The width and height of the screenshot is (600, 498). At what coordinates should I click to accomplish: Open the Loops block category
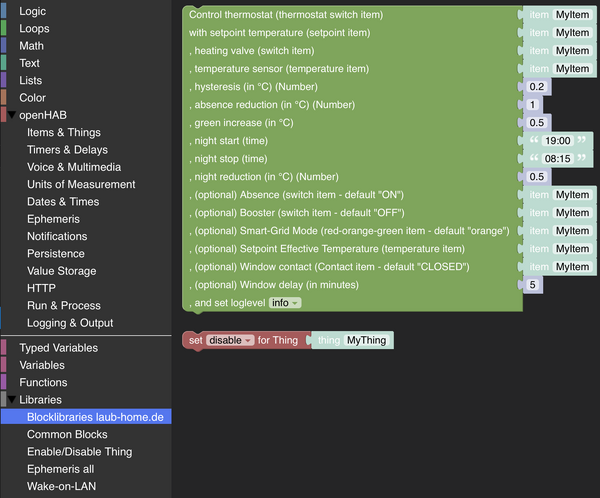(34, 29)
